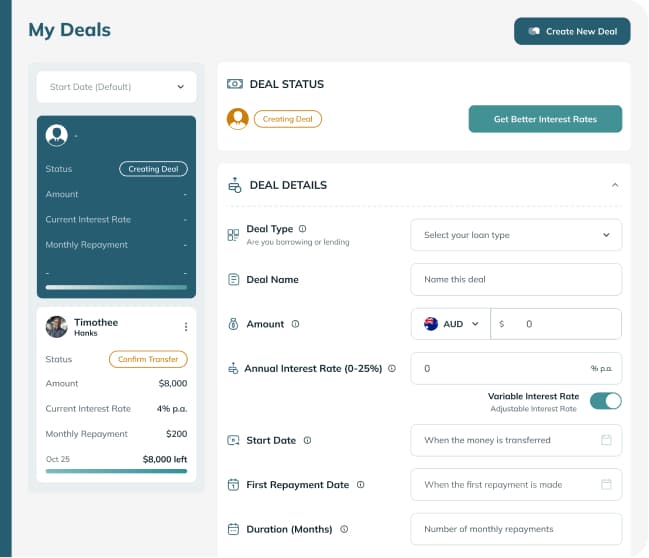Click the Annual Interest Rate icon

(233, 368)
